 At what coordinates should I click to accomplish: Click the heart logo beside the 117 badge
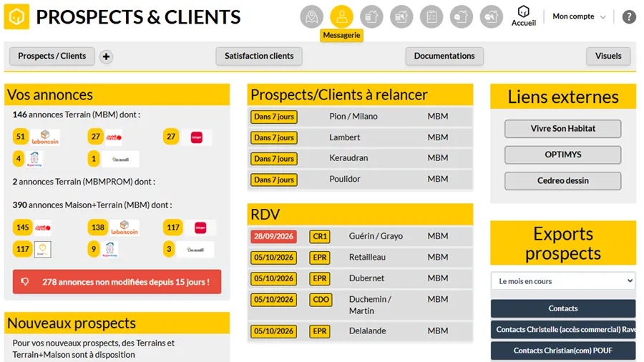point(43,249)
